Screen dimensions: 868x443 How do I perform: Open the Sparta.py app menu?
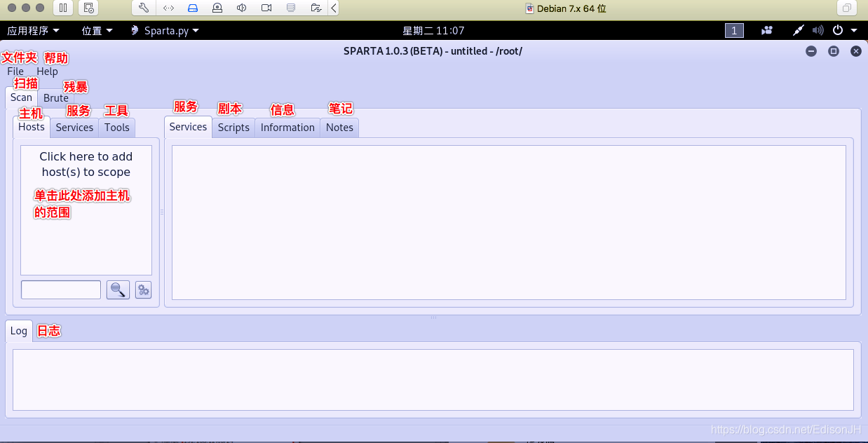tap(165, 30)
